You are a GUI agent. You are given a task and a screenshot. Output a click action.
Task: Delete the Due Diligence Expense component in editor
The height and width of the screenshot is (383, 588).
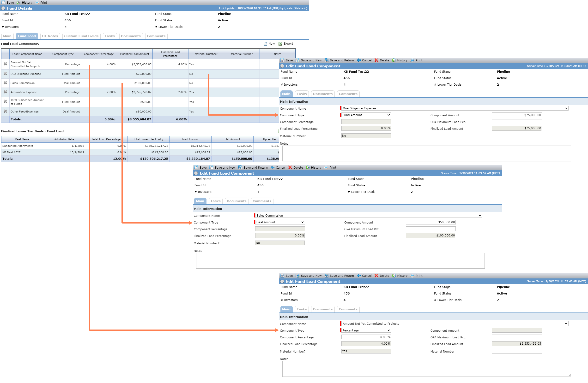point(382,60)
